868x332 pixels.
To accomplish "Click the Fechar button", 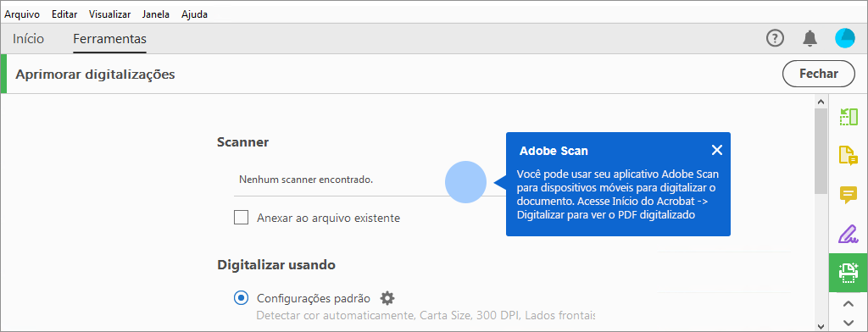I will tap(819, 74).
